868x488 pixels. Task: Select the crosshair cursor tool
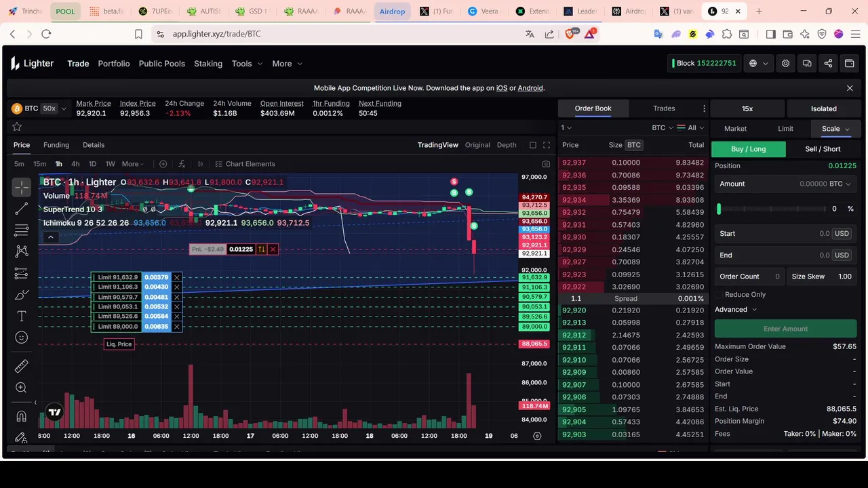[x=21, y=187]
